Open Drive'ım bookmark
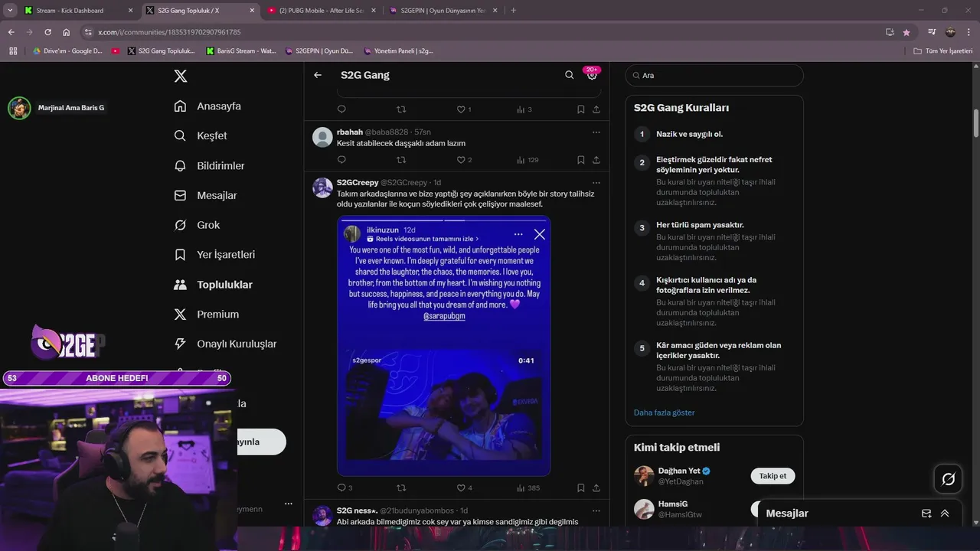Image resolution: width=980 pixels, height=551 pixels. coord(67,51)
